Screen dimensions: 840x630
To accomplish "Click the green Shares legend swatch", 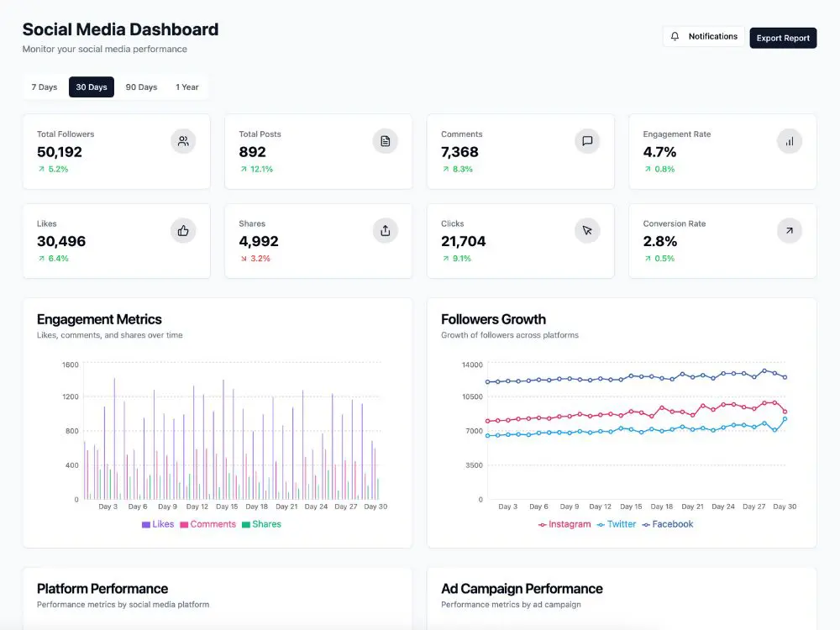I will (x=246, y=525).
